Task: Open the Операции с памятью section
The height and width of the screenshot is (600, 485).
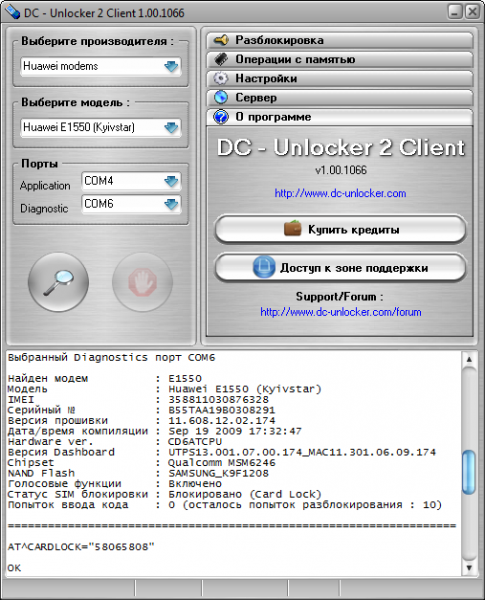Action: (x=340, y=59)
